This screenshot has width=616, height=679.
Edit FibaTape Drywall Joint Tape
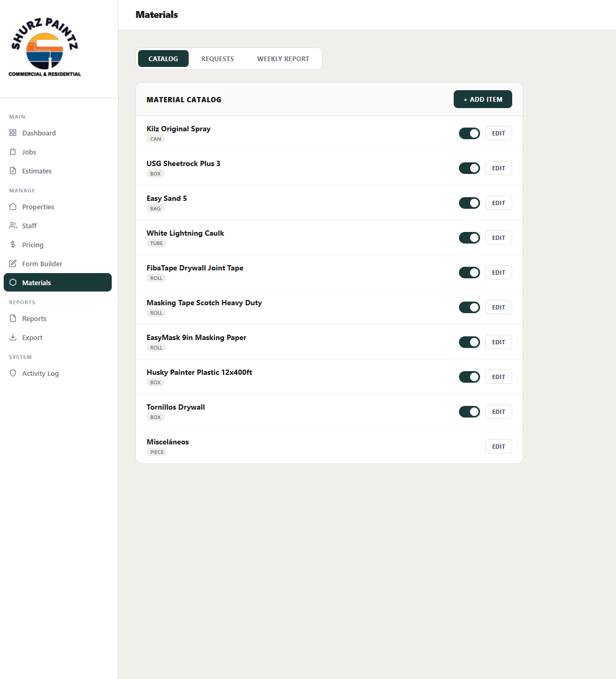(498, 273)
